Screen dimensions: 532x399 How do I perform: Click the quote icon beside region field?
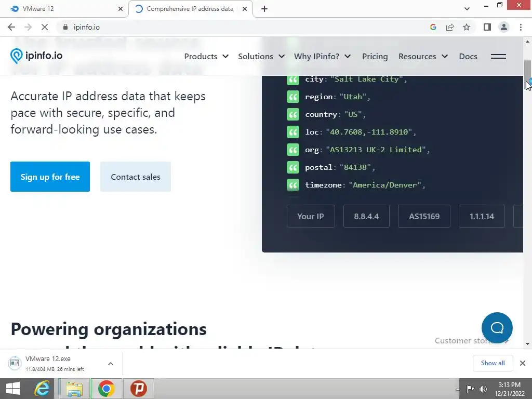(x=293, y=97)
